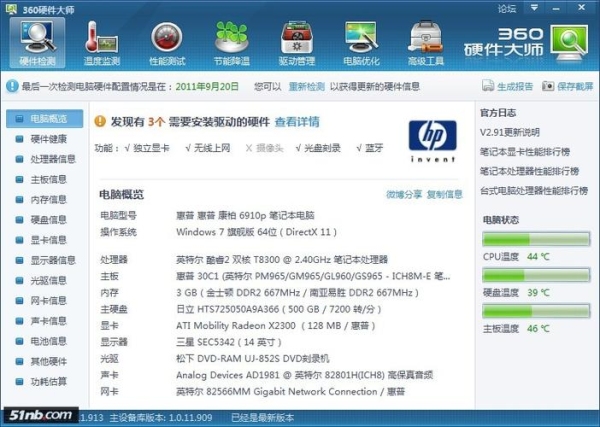Click 生成报告 generate report link
The image size is (600, 427).
pyautogui.click(x=515, y=86)
